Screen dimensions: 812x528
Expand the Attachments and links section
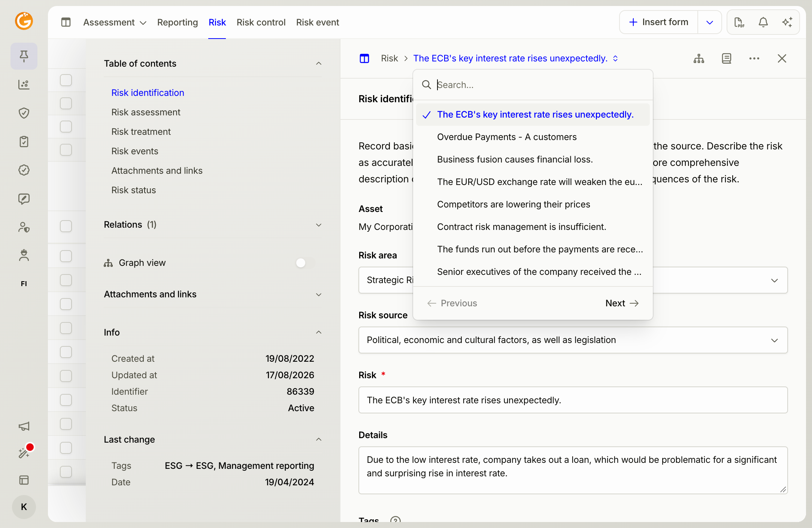(x=319, y=295)
